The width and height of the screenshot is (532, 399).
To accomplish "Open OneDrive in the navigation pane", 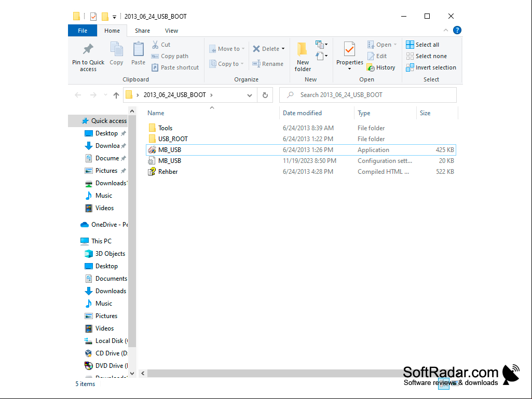I will point(104,225).
